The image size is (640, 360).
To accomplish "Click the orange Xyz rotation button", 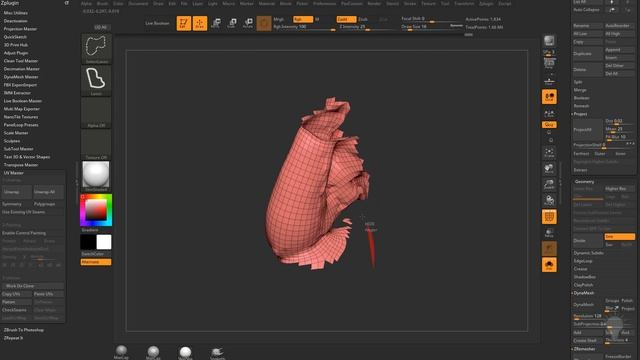I will point(549,124).
